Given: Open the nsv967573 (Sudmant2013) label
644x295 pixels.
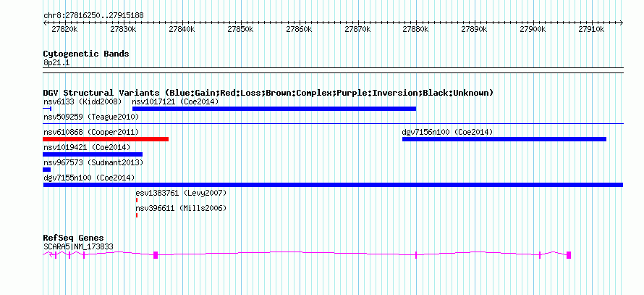Looking at the screenshot, I should click(93, 162).
